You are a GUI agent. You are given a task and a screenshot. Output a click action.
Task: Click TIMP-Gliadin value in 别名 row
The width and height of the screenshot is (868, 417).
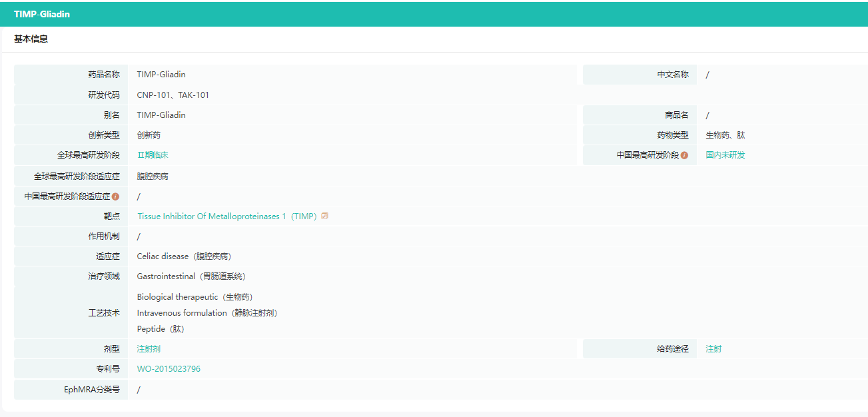point(161,115)
